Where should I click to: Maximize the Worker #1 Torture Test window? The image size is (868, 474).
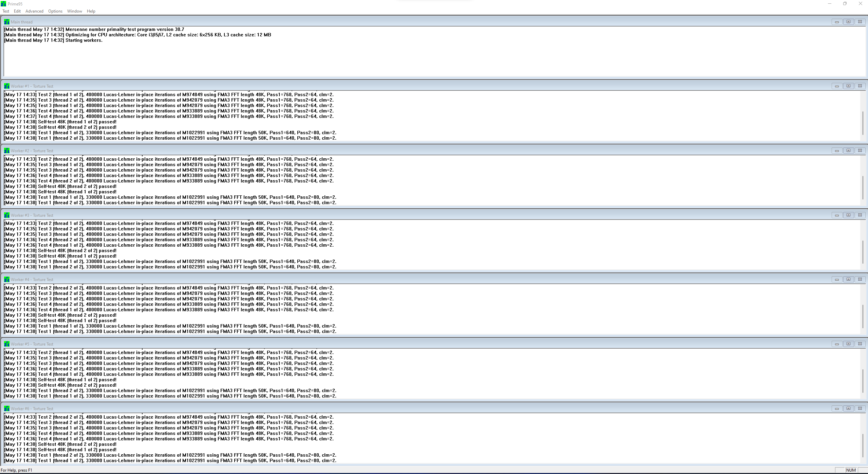[x=848, y=86]
